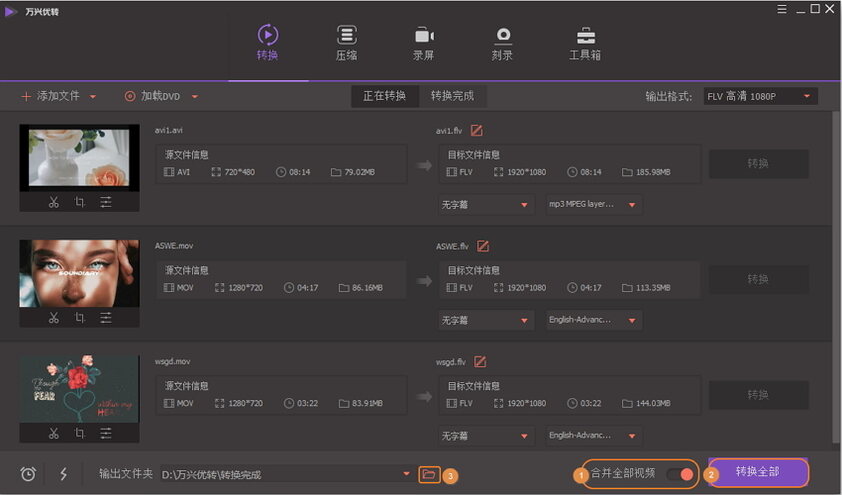
Task: Open the 输出格式 FLV 高清 1080P dropdown
Action: coord(761,96)
